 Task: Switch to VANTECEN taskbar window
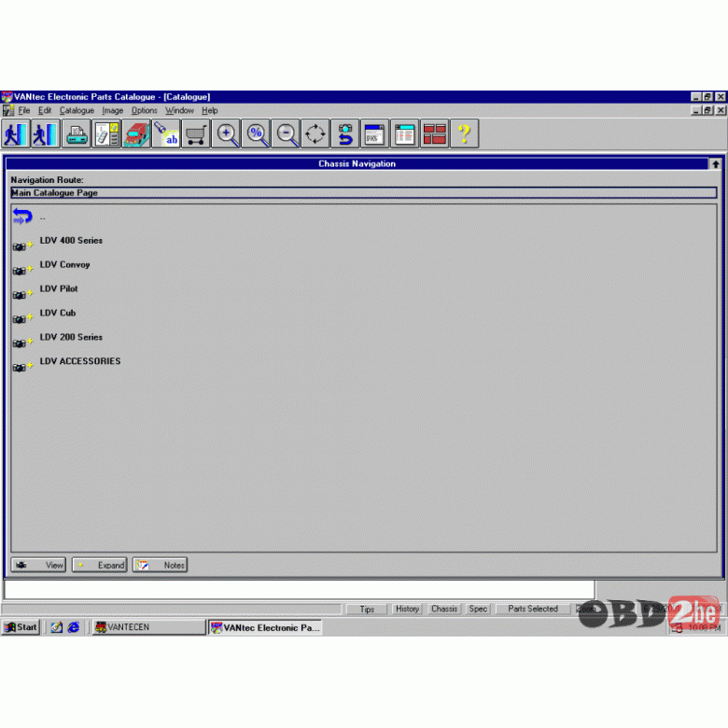(148, 627)
